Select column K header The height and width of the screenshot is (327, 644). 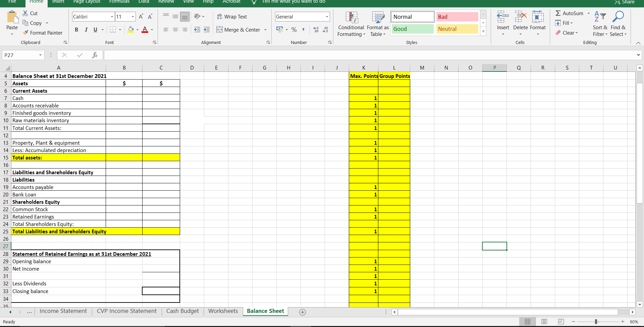tap(364, 68)
